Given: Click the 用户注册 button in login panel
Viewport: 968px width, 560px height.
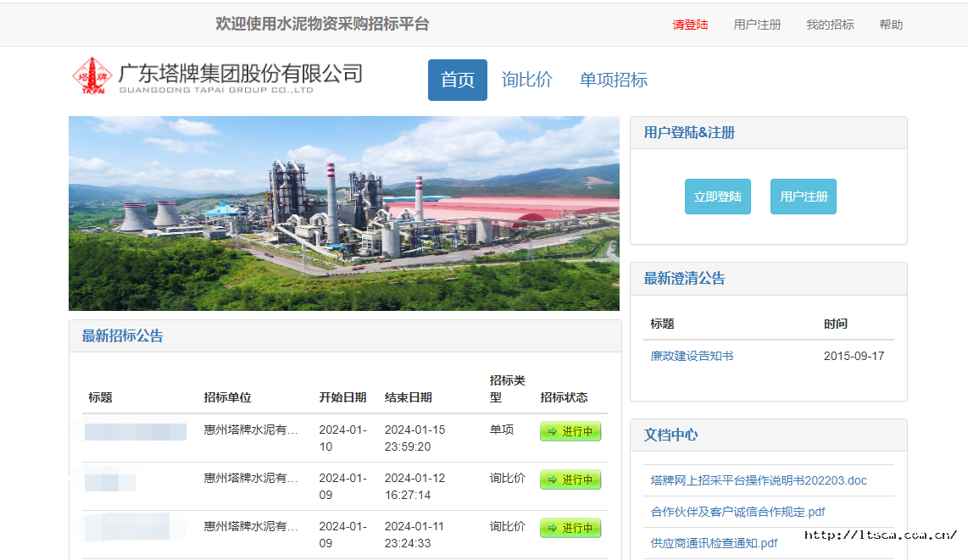Looking at the screenshot, I should pos(804,197).
